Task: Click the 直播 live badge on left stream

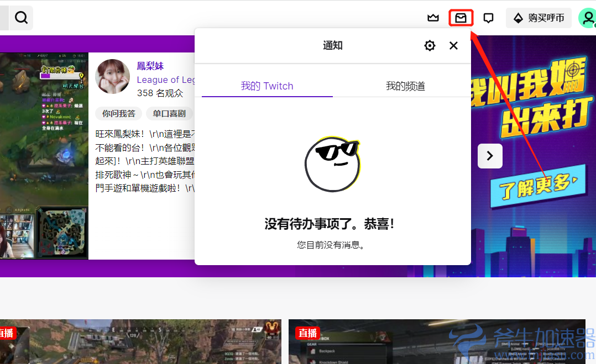Action: click(7, 333)
